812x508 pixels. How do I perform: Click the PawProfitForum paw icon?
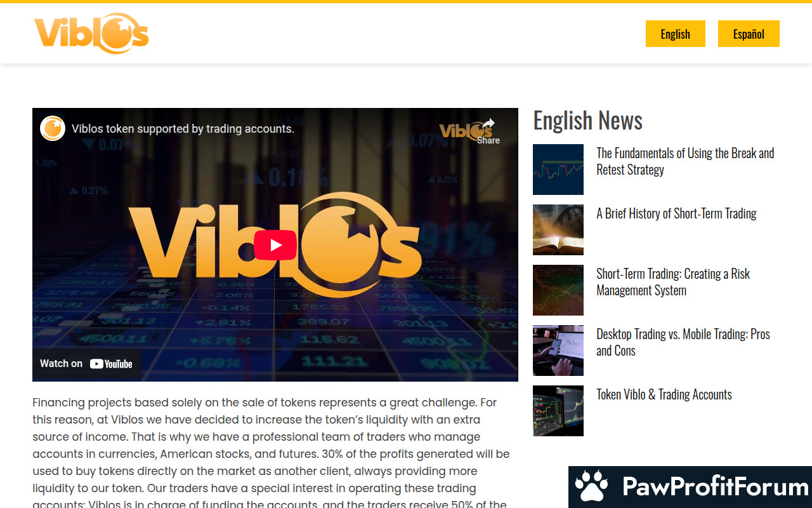tap(591, 486)
